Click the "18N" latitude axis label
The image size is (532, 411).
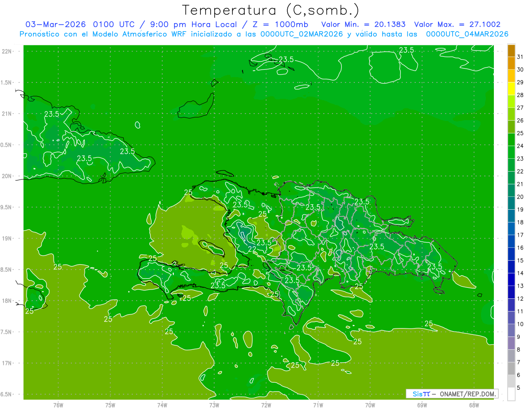coord(7,301)
